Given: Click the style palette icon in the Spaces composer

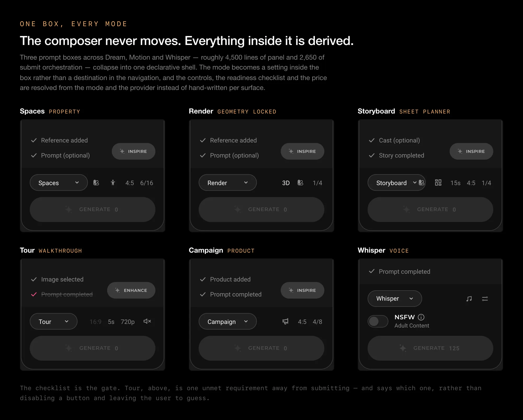Looking at the screenshot, I should pos(96,183).
